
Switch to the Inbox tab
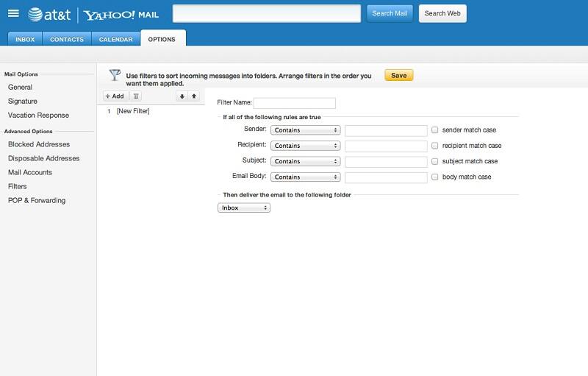pyautogui.click(x=25, y=39)
